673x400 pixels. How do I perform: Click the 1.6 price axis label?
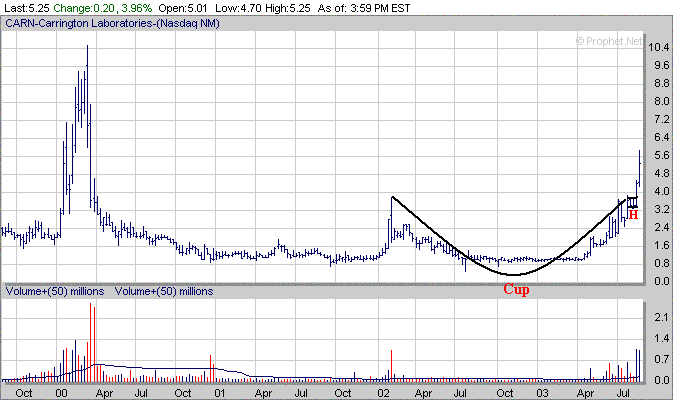(x=661, y=245)
